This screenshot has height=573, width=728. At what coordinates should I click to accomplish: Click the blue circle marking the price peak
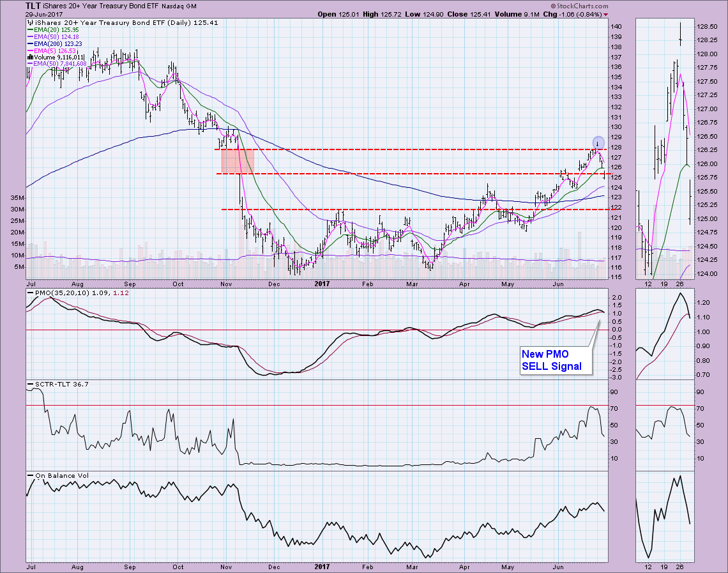point(598,142)
